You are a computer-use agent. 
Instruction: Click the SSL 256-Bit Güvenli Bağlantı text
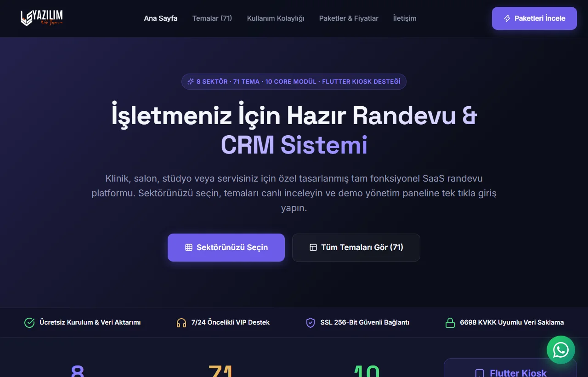[x=365, y=323]
